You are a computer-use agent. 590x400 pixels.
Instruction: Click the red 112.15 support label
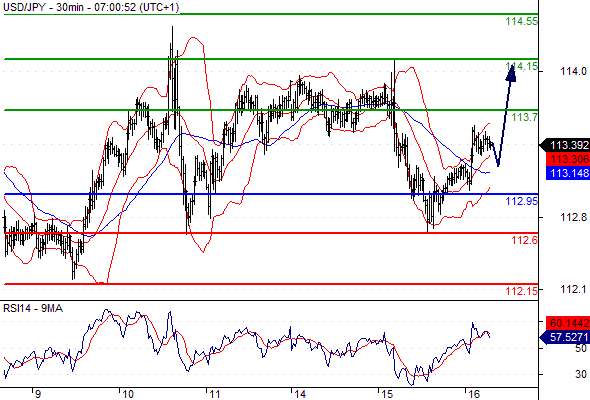pos(522,291)
